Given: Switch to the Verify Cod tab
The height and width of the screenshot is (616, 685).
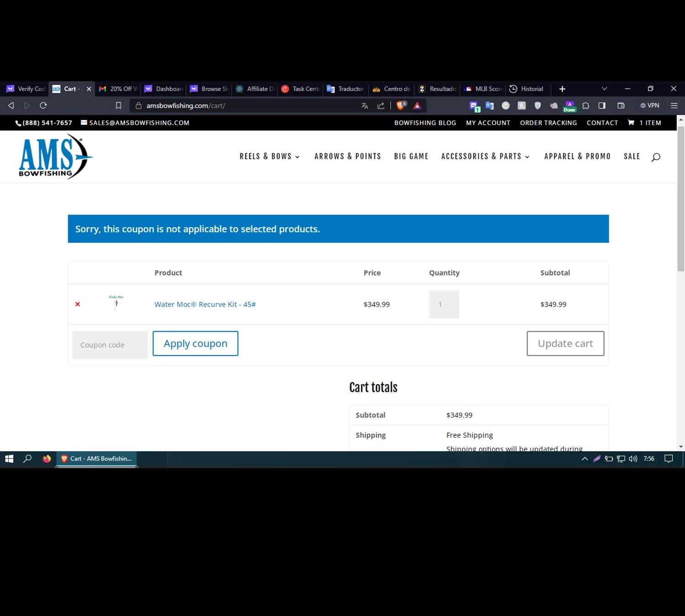Looking at the screenshot, I should point(25,89).
